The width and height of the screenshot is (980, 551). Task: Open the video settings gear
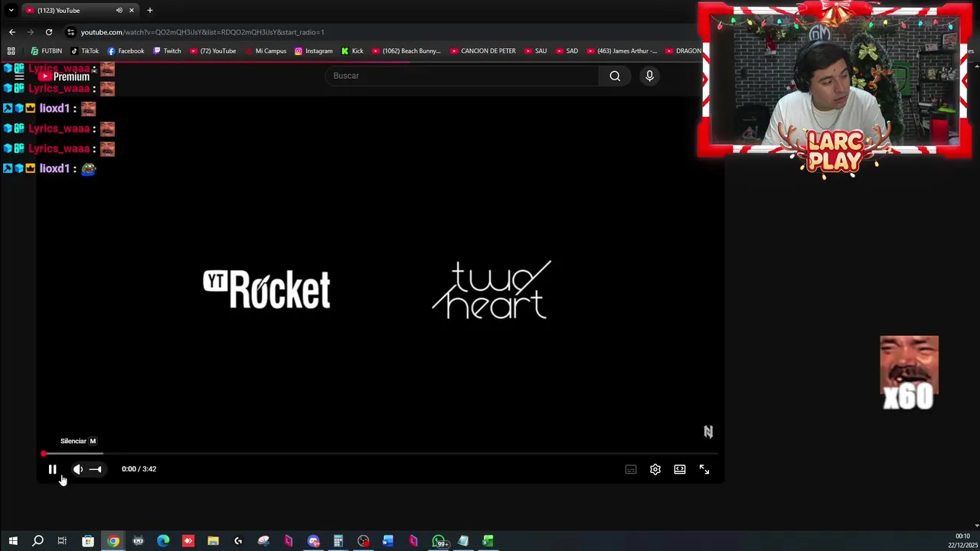(x=655, y=469)
